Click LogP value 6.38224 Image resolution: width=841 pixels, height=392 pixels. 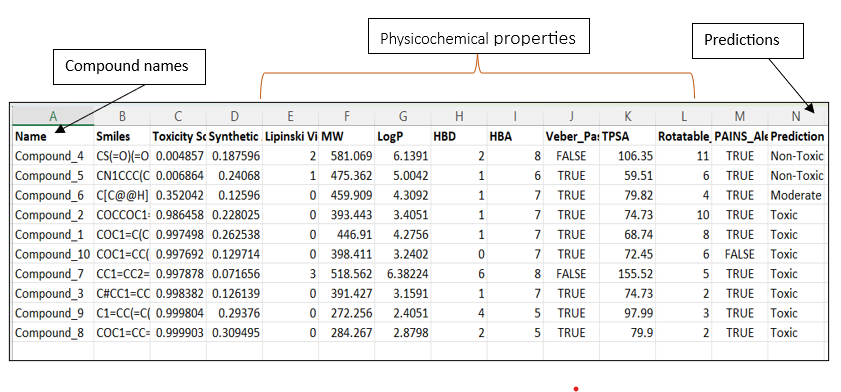(403, 274)
